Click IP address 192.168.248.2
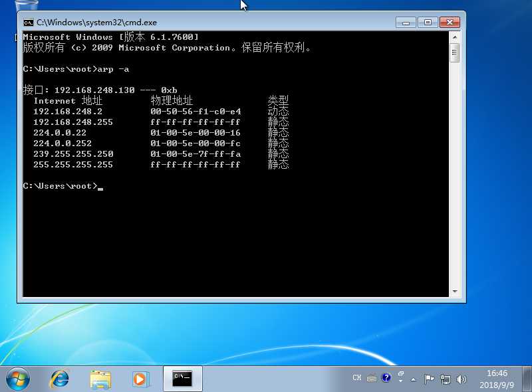This screenshot has width=532, height=392. coord(68,112)
